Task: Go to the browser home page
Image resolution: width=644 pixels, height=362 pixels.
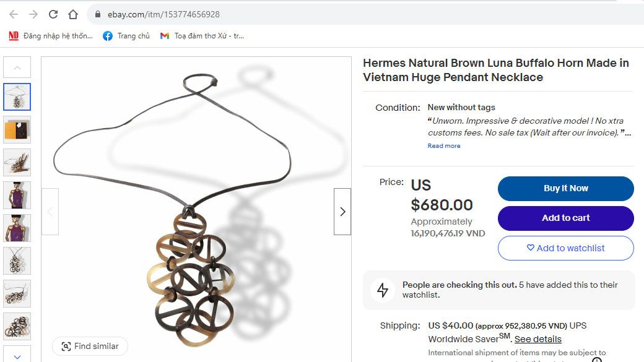Action: [x=73, y=14]
